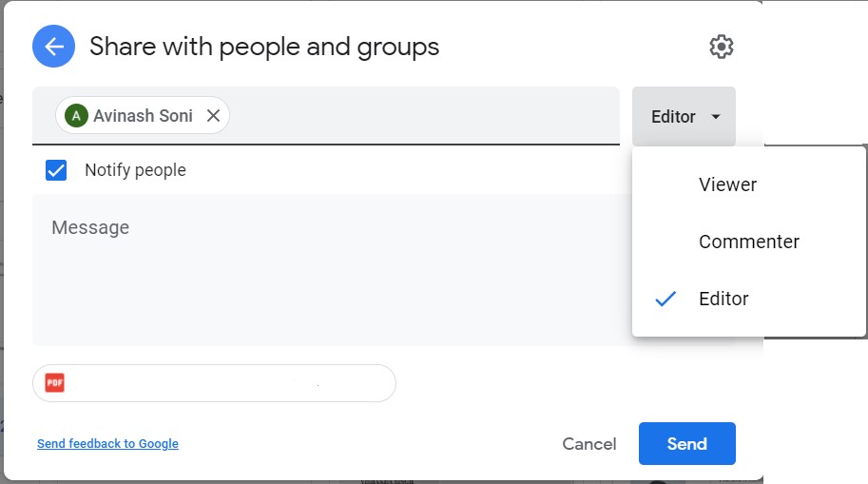Open the Send feedback to Google link

point(107,444)
